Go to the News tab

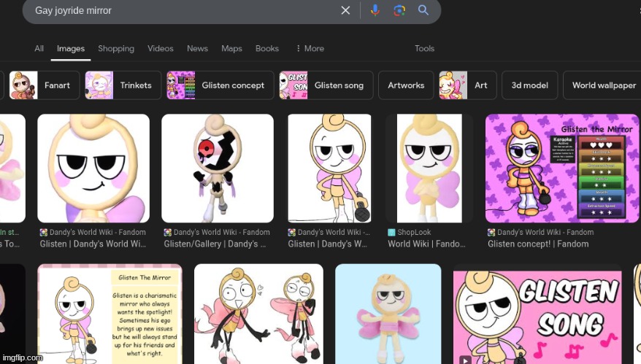[x=197, y=48]
